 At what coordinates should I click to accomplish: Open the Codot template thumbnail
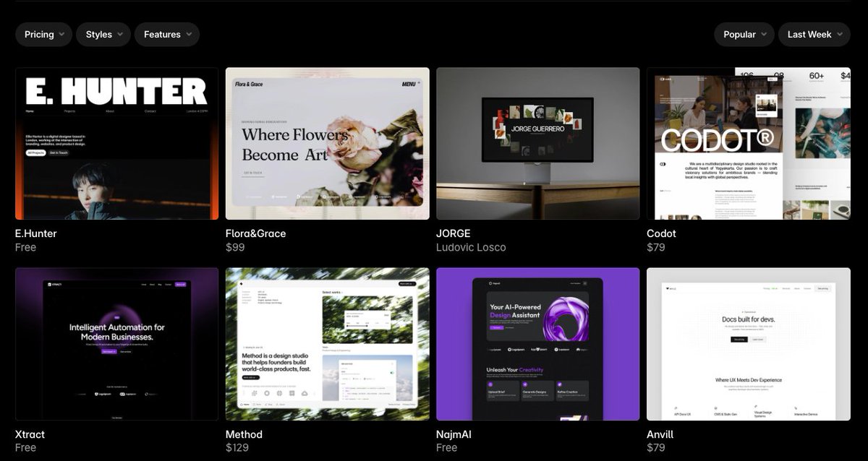tap(749, 144)
